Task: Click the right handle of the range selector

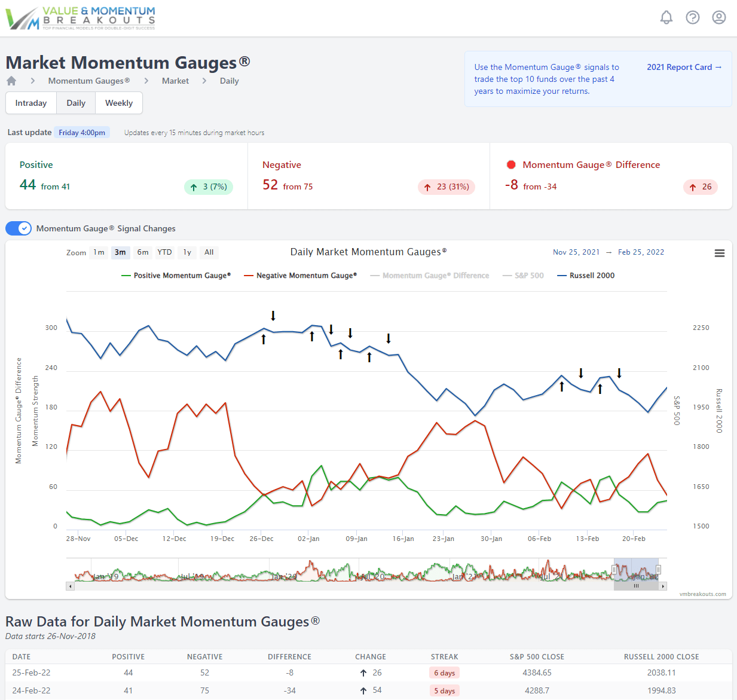Action: [x=659, y=569]
